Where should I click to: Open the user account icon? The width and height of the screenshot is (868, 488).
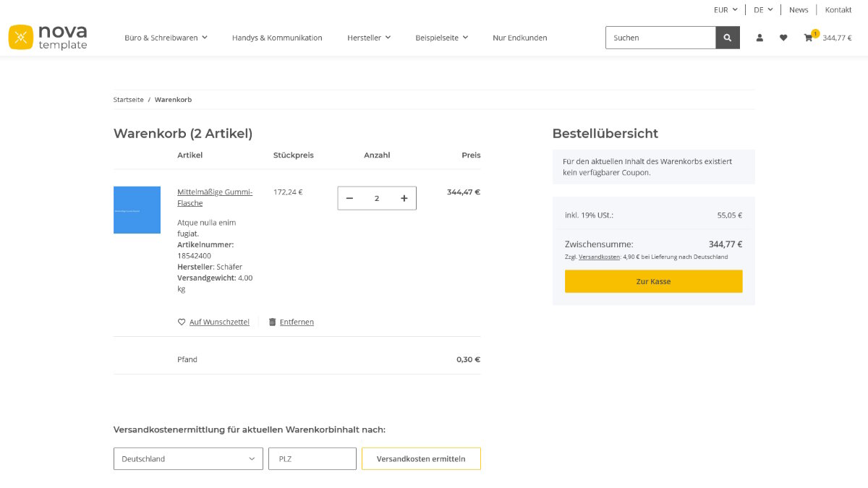coord(759,37)
